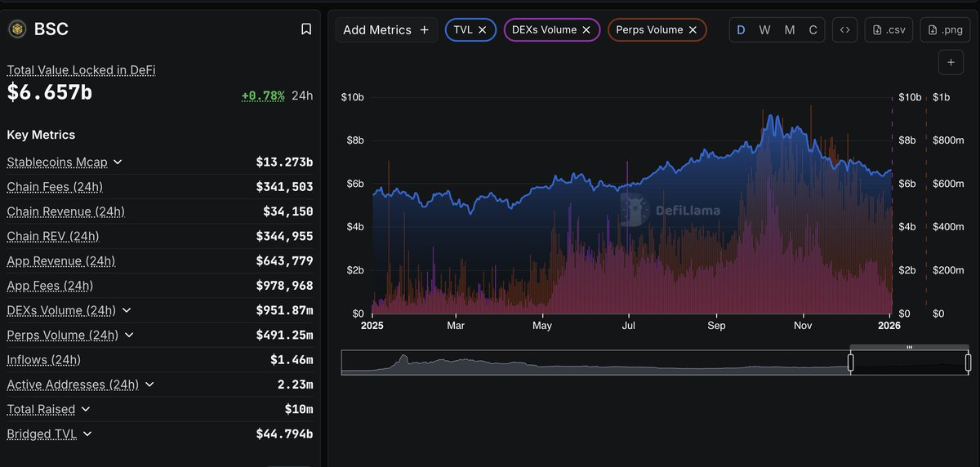This screenshot has width=980, height=467.
Task: Expand the DEXs Volume (24h) row
Action: (x=126, y=311)
